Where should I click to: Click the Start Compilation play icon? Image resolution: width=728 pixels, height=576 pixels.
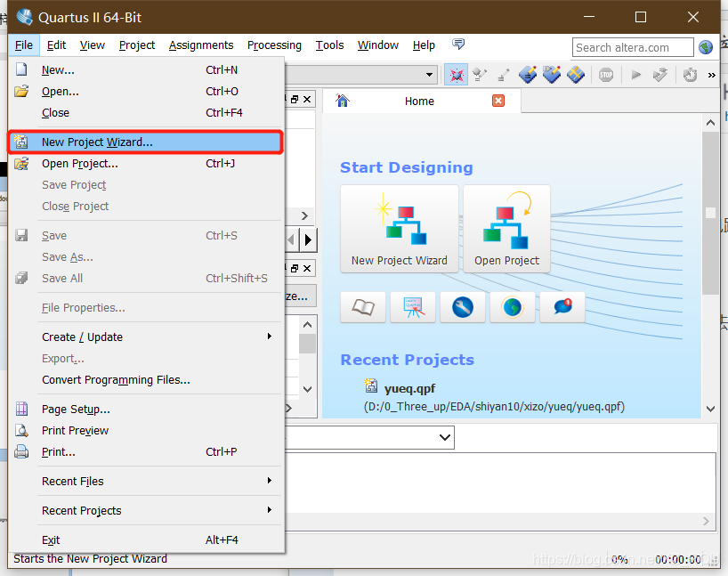636,74
